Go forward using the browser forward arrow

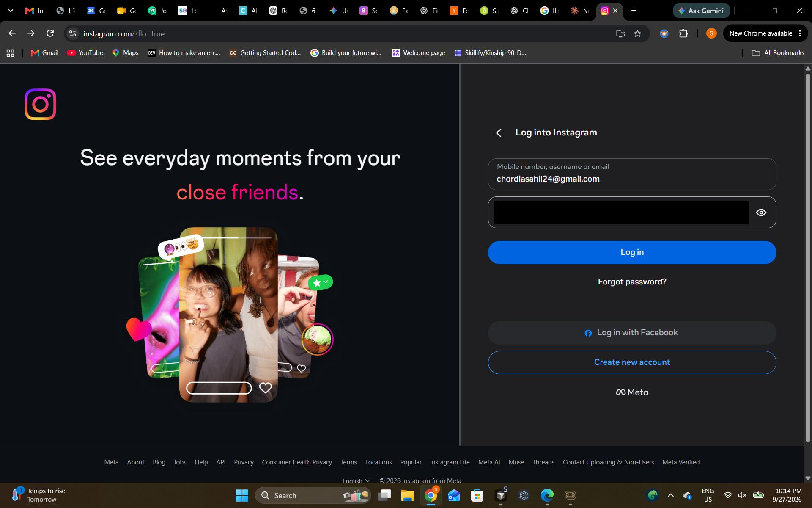tap(31, 33)
